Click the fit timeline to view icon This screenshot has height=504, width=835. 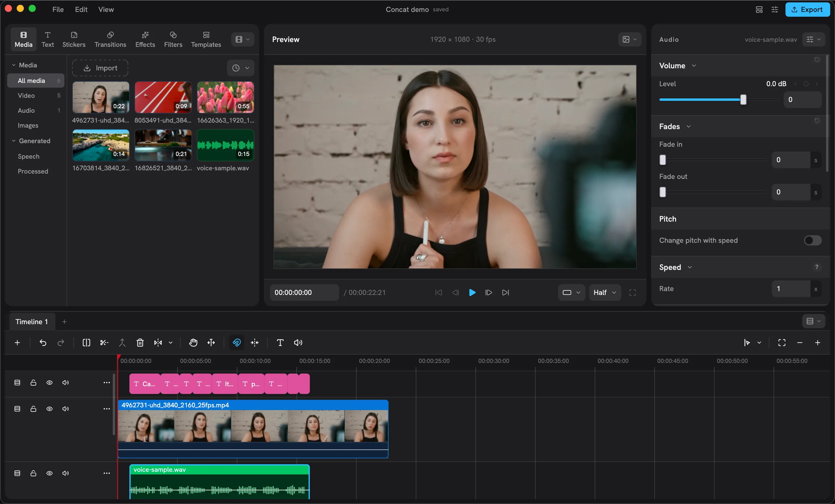coord(782,343)
